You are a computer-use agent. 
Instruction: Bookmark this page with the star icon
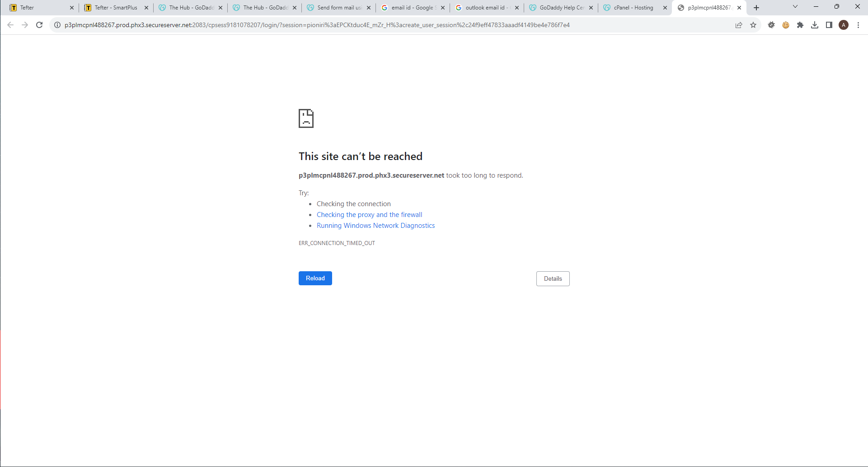[x=753, y=25]
